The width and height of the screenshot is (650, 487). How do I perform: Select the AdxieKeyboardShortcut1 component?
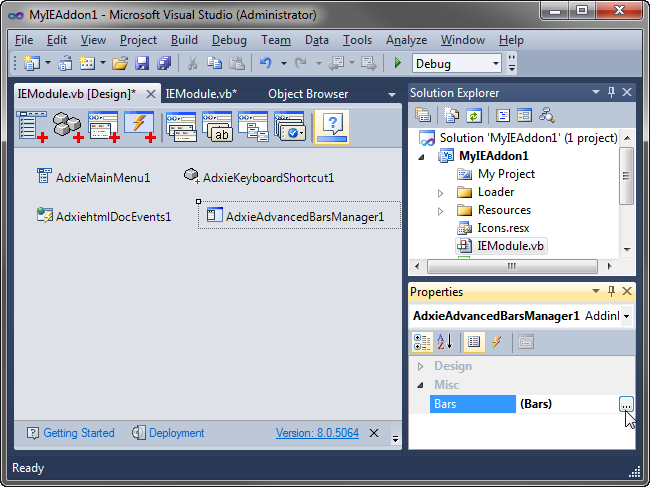pos(259,177)
